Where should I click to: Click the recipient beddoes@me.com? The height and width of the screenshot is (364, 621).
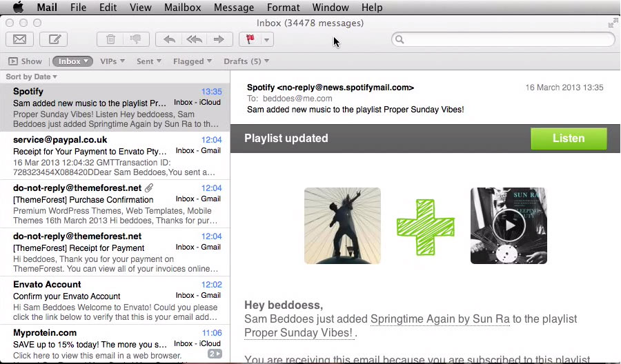pyautogui.click(x=297, y=99)
